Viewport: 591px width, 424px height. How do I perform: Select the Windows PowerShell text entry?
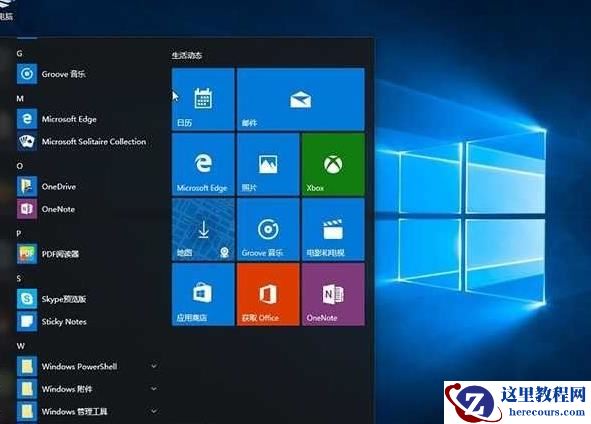80,366
